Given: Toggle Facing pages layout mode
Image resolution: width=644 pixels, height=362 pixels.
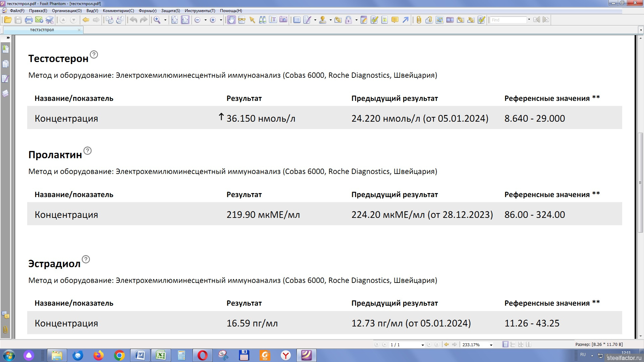Looking at the screenshot, I should tap(528, 344).
